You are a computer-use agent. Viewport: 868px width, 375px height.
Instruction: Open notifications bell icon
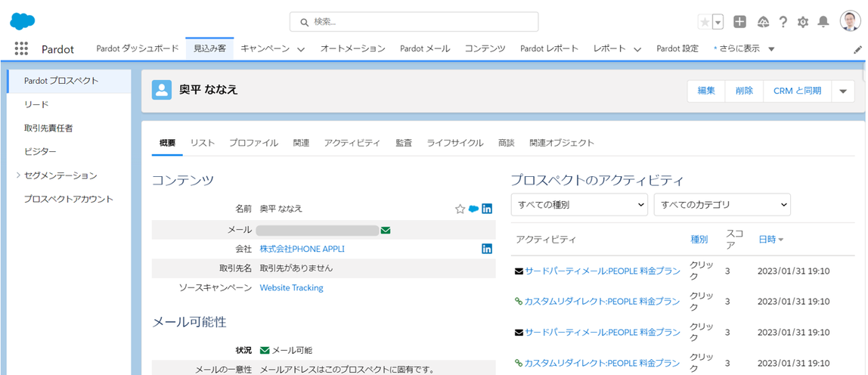823,22
